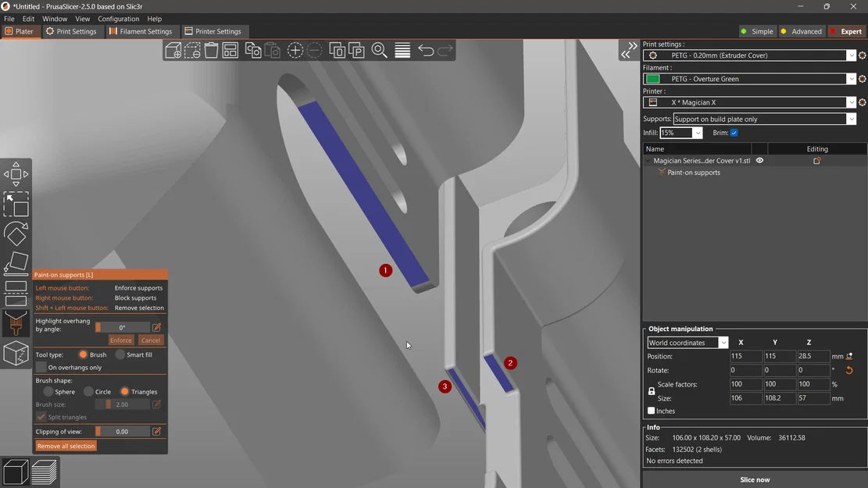Click the Undo arrow icon
Screen dimensions: 868x488
point(426,50)
